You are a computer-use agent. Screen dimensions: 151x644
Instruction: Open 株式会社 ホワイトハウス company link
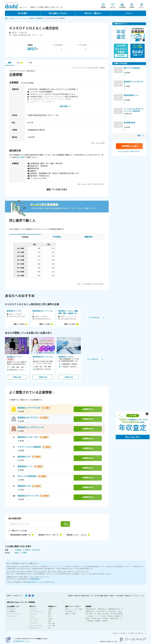28,496
